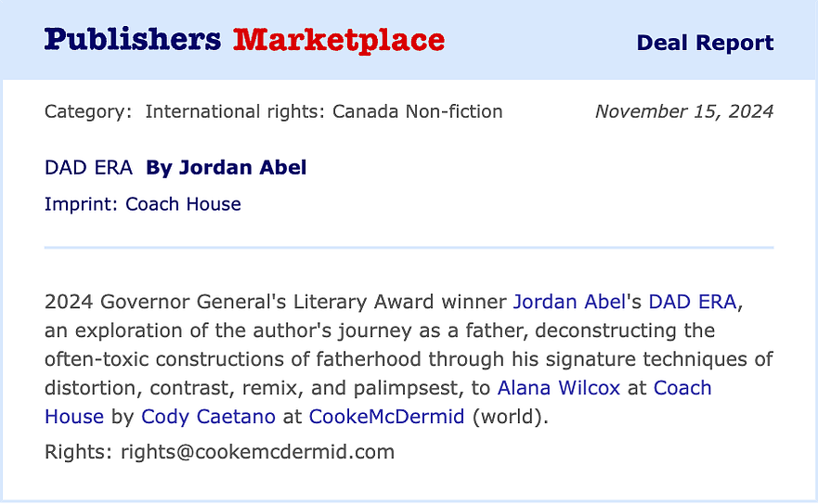
Task: Click the By Jordan Abel byline
Action: coord(226,167)
